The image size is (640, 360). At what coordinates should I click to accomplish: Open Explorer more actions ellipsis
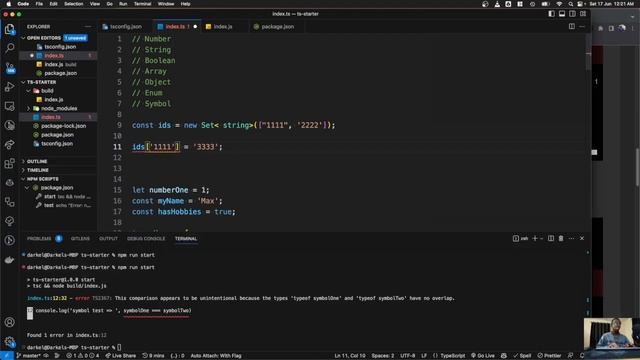point(88,27)
